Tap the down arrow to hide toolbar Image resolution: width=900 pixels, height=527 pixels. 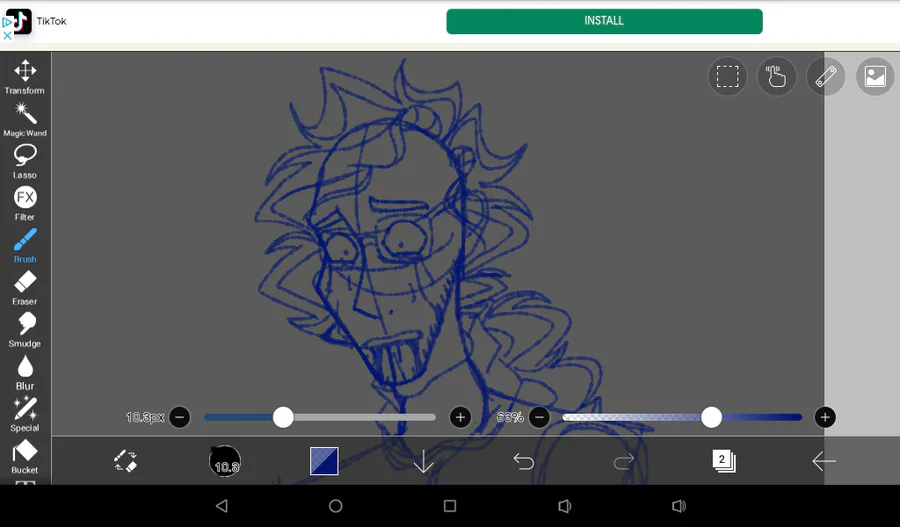[x=424, y=461]
